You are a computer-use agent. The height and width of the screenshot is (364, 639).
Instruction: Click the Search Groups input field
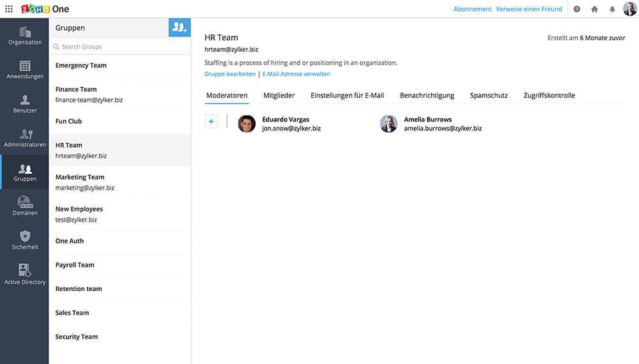[120, 47]
